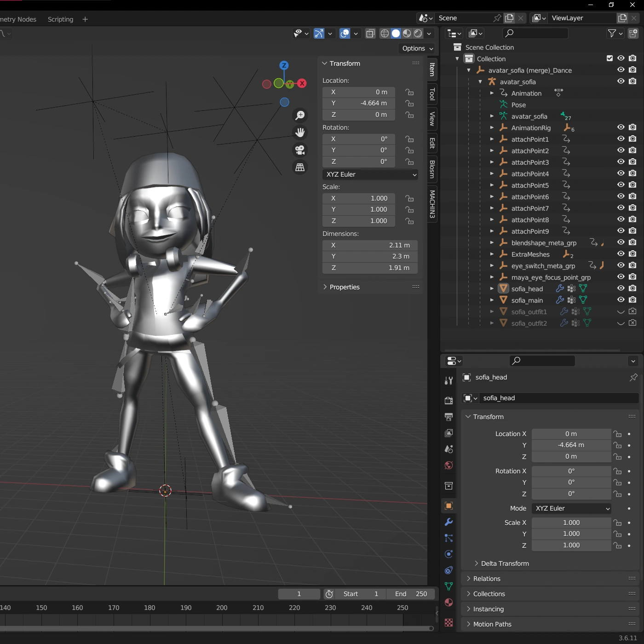Image resolution: width=644 pixels, height=644 pixels.
Task: Toggle the camera view icon
Action: point(300,150)
